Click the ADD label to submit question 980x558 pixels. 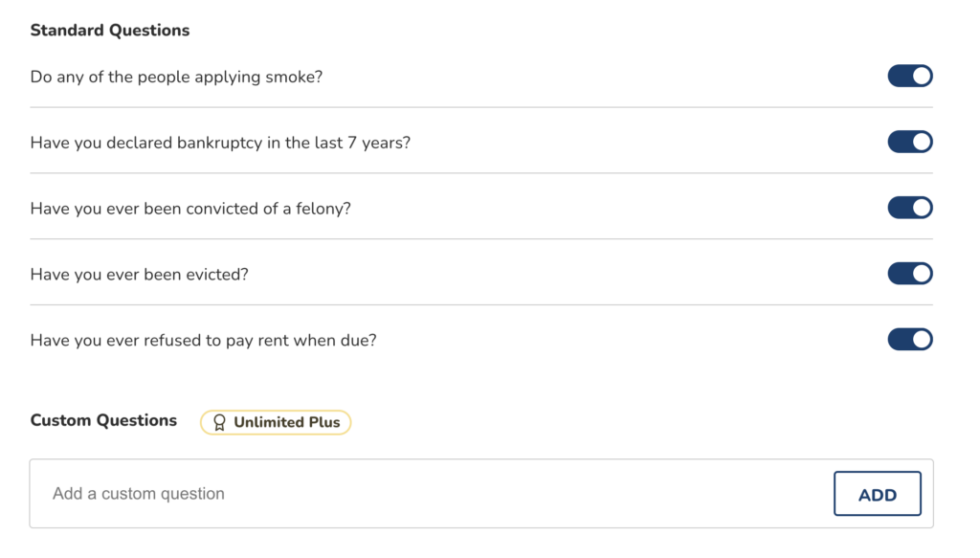[x=877, y=493]
